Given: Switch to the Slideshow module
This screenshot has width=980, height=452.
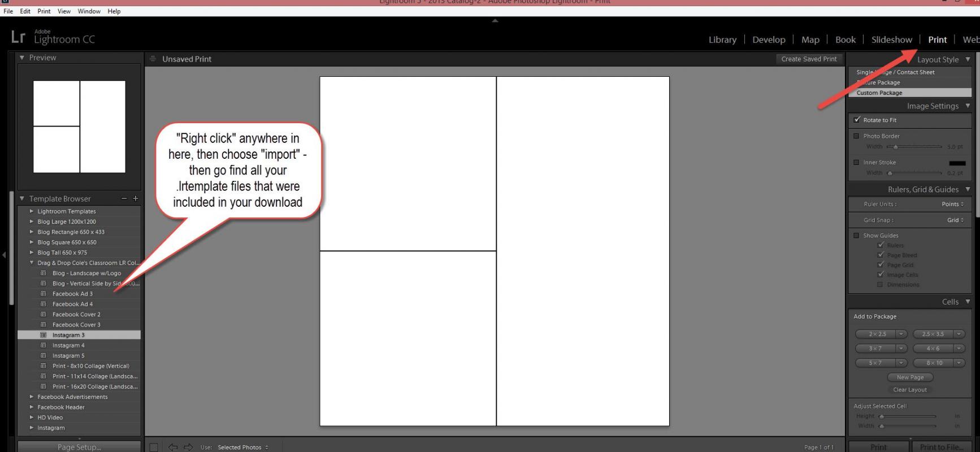Looking at the screenshot, I should pyautogui.click(x=891, y=40).
